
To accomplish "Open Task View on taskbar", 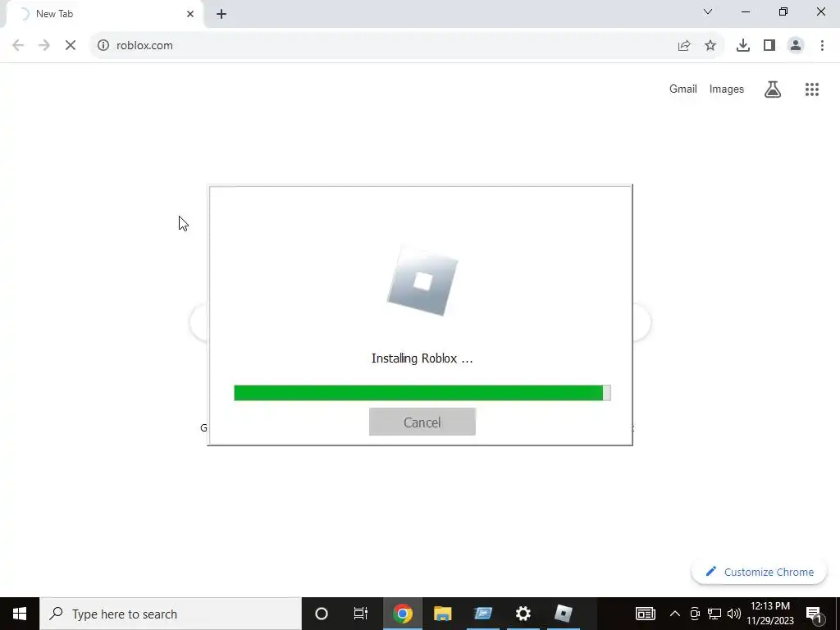I will [x=361, y=614].
